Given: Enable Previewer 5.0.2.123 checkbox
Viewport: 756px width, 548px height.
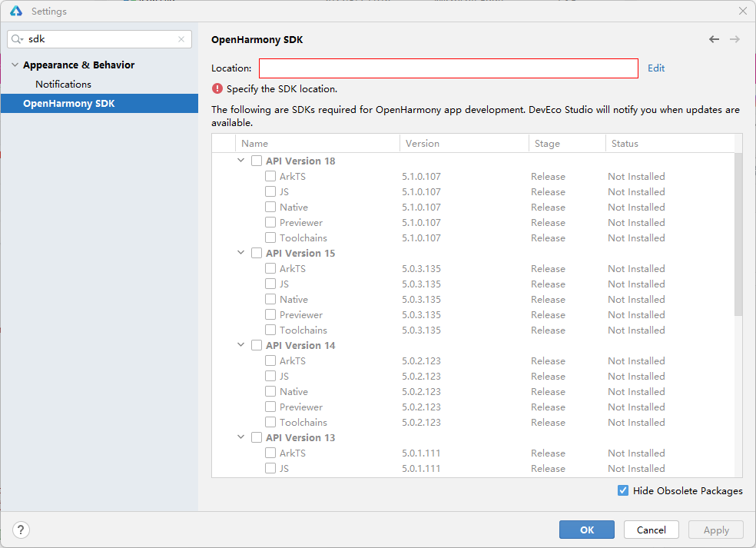Looking at the screenshot, I should (270, 407).
